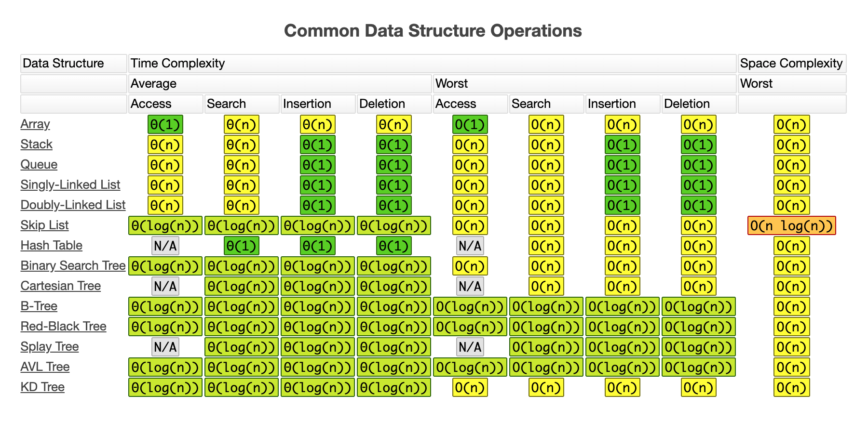Go to the Skip List link
Image resolution: width=868 pixels, height=421 pixels.
tap(45, 225)
